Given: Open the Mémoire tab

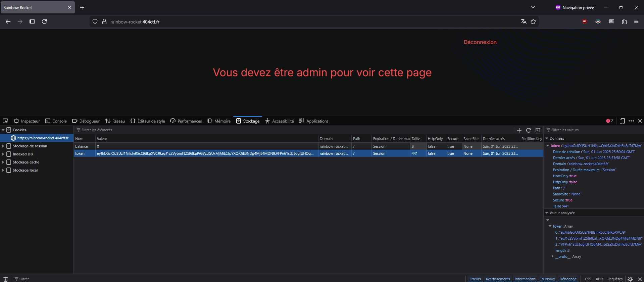Looking at the screenshot, I should [219, 121].
